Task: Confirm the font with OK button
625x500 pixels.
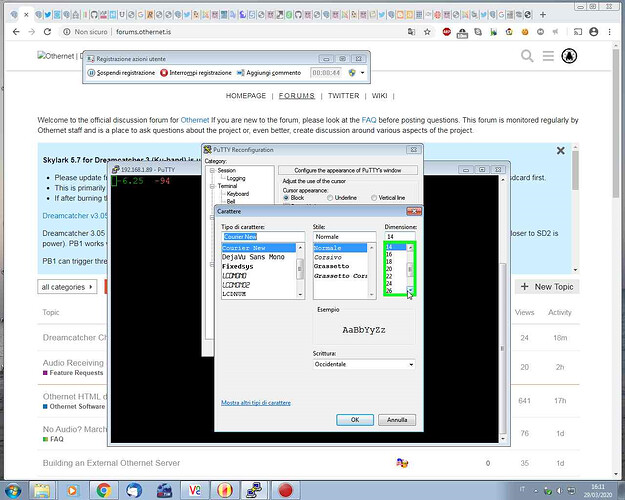Action: coord(355,420)
